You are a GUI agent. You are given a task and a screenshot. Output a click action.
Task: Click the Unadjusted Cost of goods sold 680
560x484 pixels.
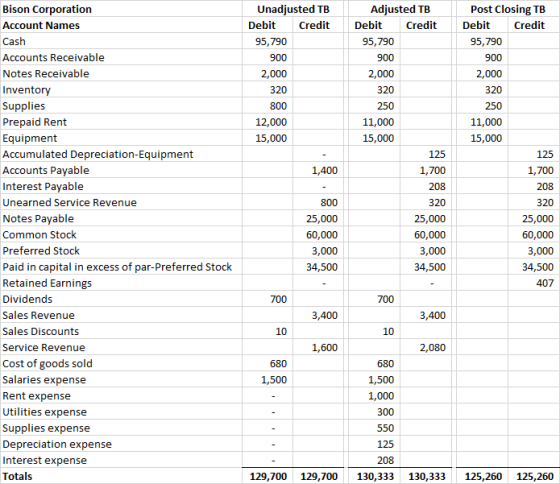coord(278,364)
